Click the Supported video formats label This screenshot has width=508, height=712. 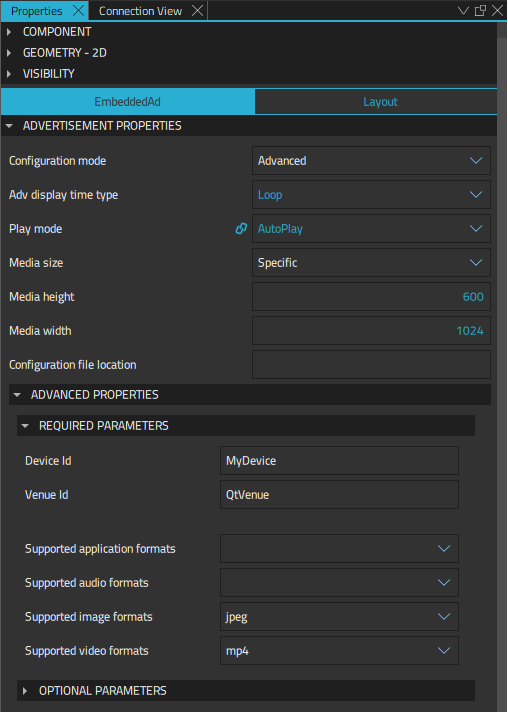tap(87, 651)
